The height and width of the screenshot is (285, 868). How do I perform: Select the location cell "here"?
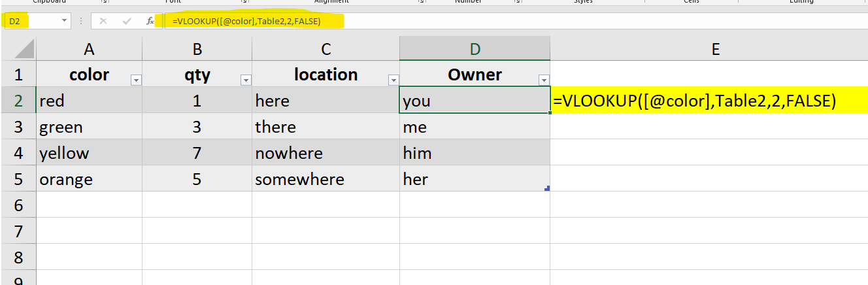(x=326, y=100)
